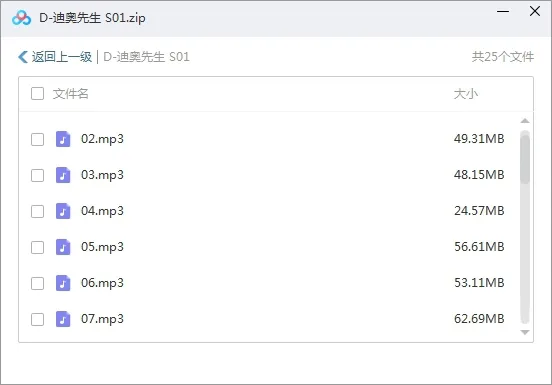Click the scrollbar down arrow
This screenshot has height=385, width=552.
click(x=525, y=332)
